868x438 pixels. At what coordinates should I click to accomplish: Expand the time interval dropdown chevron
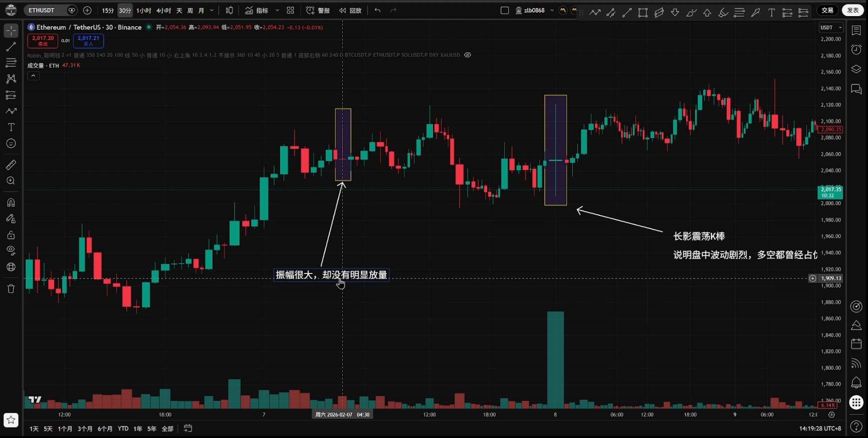coord(211,11)
